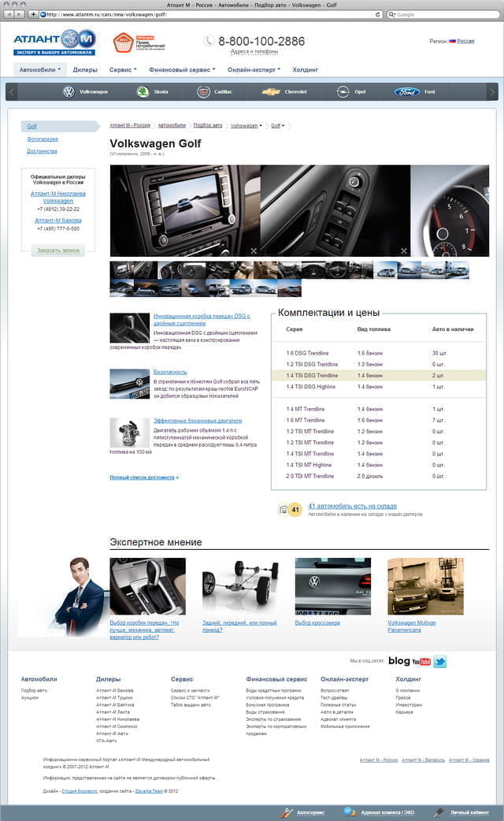Image resolution: width=504 pixels, height=821 pixels.
Task: Reload the page in browser
Action: 378,14
